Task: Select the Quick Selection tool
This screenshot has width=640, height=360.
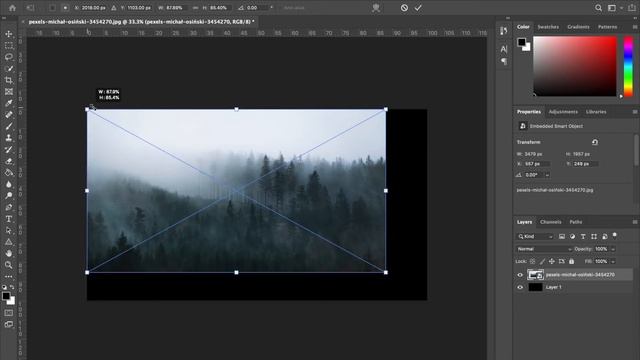Action: coord(9,69)
